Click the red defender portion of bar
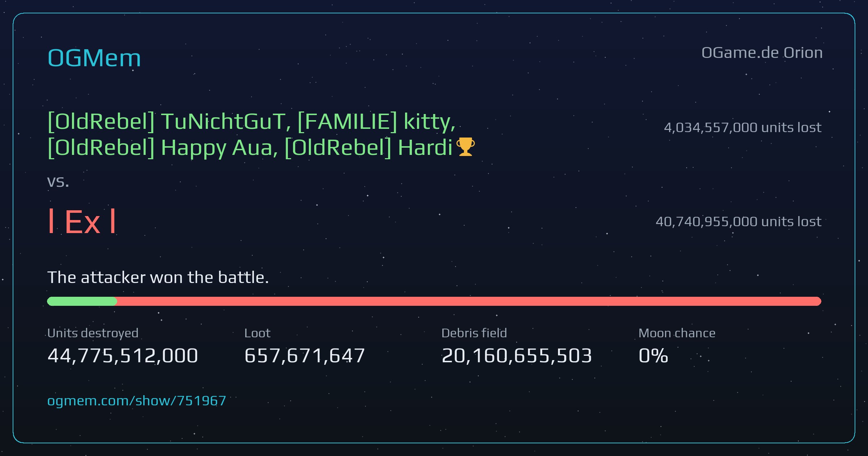 [469, 301]
